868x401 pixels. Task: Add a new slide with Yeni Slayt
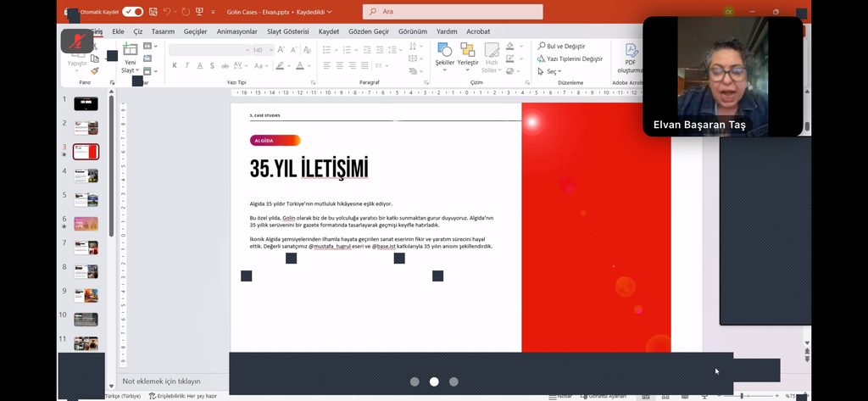[130, 58]
